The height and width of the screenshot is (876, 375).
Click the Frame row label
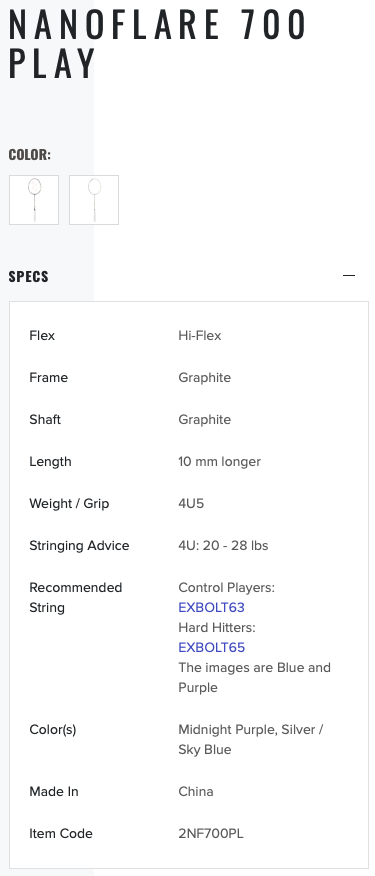pyautogui.click(x=49, y=378)
